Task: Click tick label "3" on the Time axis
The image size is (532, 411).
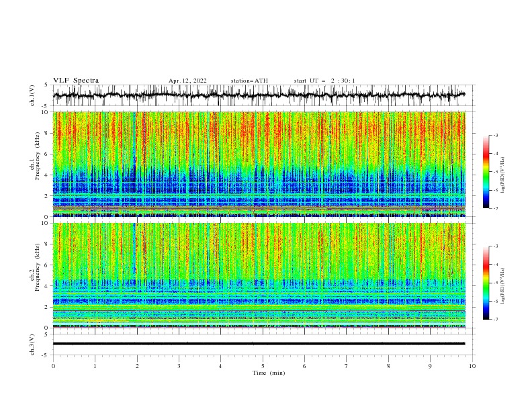Action: click(x=179, y=366)
